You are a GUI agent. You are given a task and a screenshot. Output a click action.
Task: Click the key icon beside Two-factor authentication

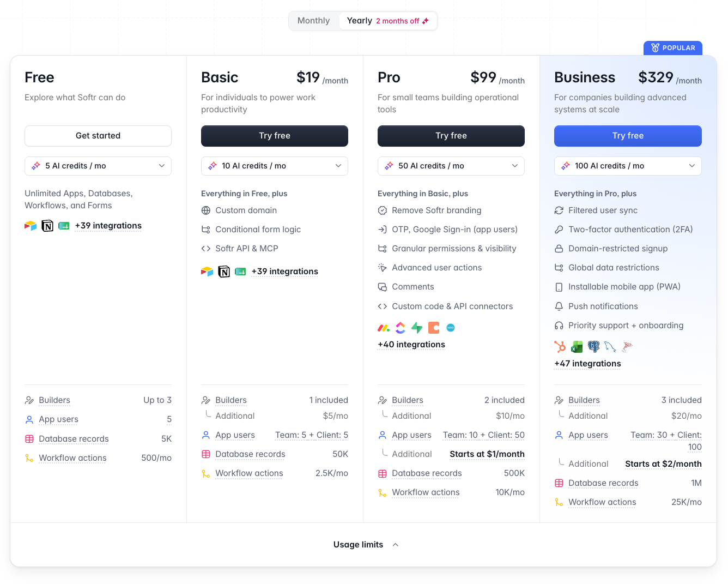[559, 230]
